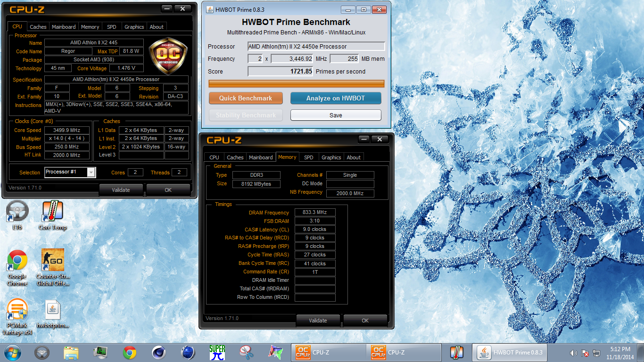Open Graphics tab in CPU-Z CPU window
This screenshot has width=644, height=362.
point(134,27)
